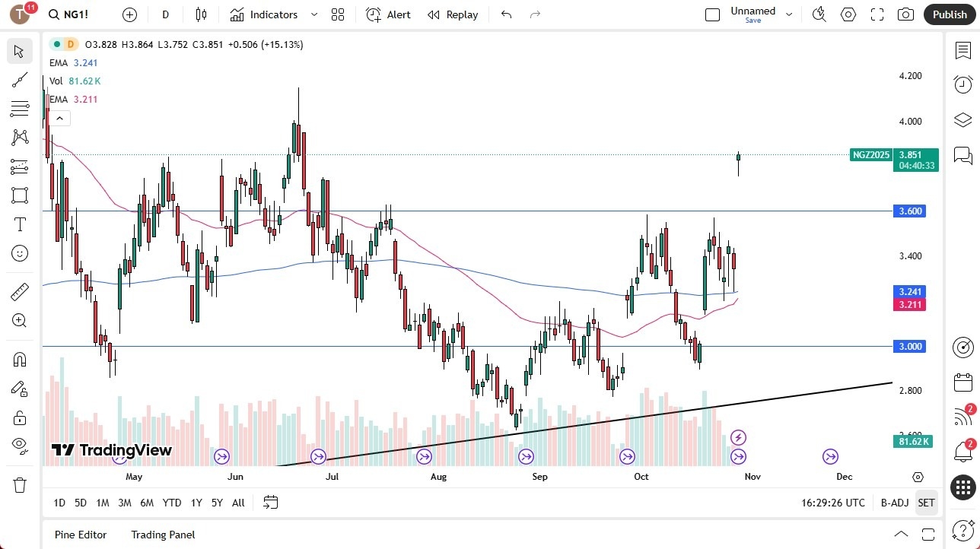Open chart settings with gear icon
Screen dimensions: 980x549
[x=848, y=14]
